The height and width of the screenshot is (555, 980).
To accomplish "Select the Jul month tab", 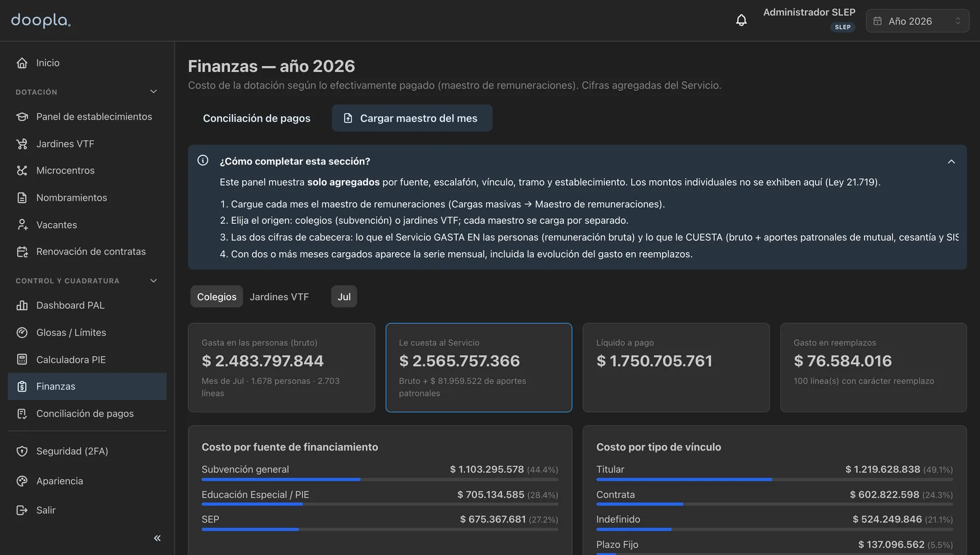I will (344, 297).
